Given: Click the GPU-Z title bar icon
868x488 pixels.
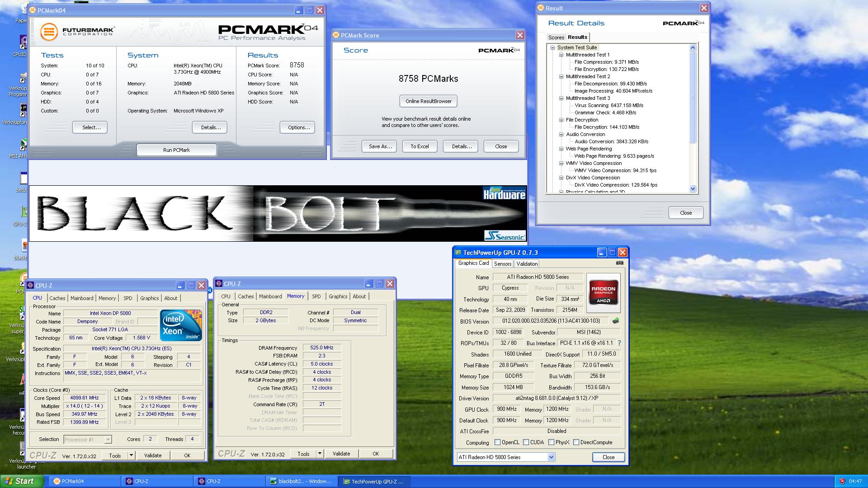Looking at the screenshot, I should coord(458,253).
